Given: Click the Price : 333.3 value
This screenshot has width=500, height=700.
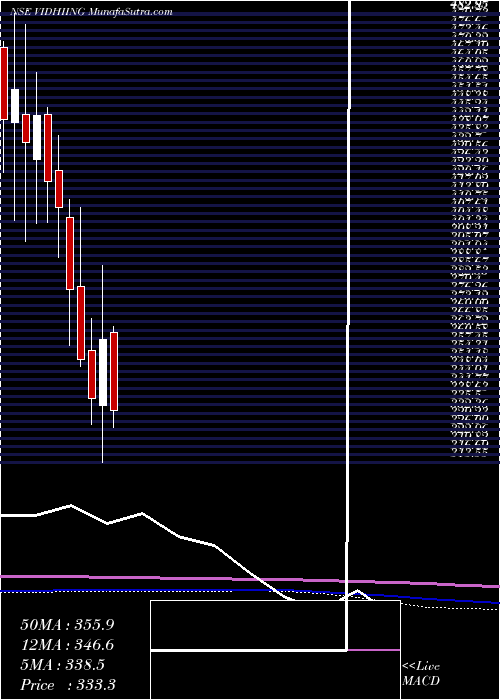Looking at the screenshot, I should pyautogui.click(x=68, y=684).
